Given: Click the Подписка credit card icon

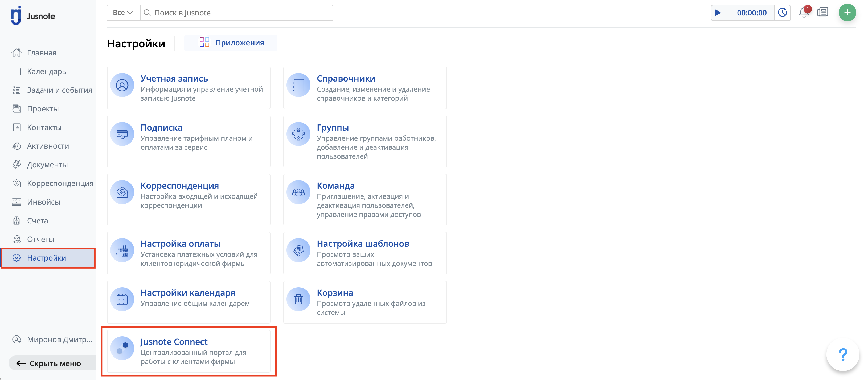Looking at the screenshot, I should (x=122, y=134).
